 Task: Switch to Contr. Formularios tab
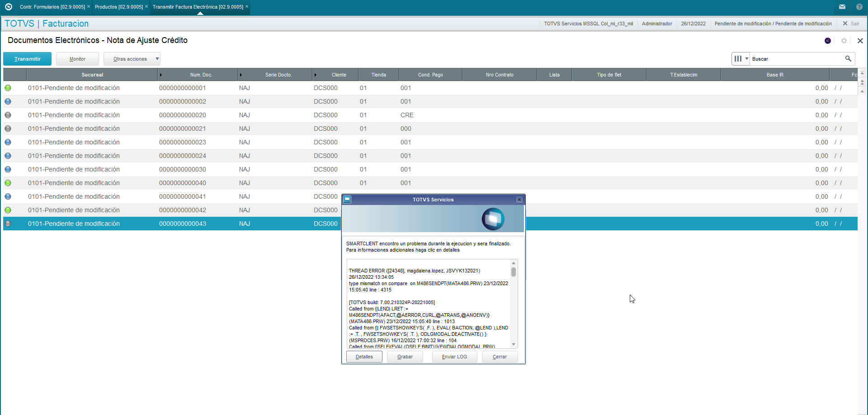tap(52, 7)
